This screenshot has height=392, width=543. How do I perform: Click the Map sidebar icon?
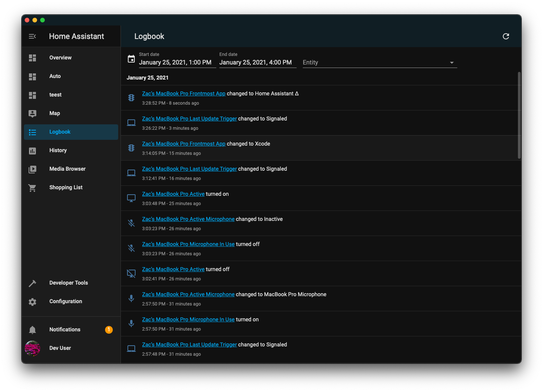pyautogui.click(x=32, y=114)
